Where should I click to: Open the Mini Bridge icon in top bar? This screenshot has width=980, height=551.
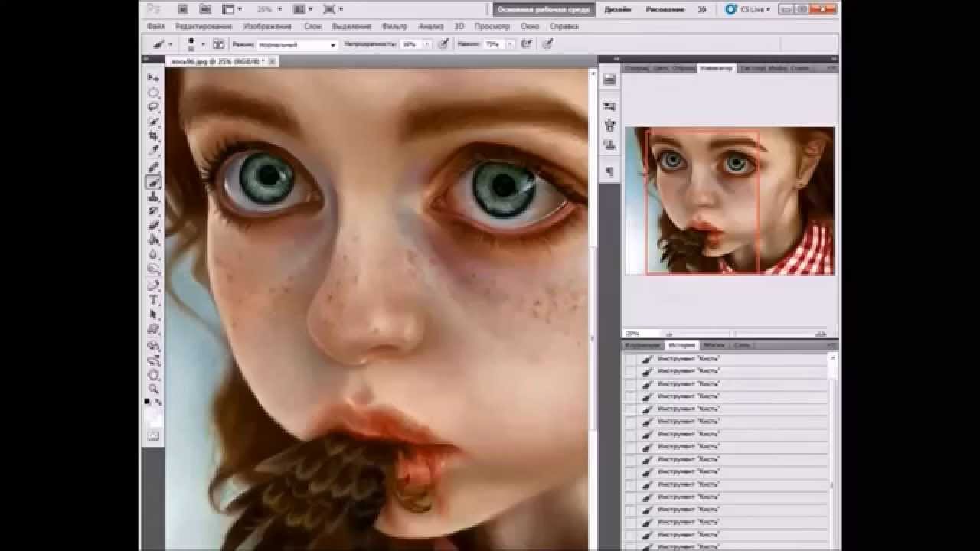click(205, 9)
